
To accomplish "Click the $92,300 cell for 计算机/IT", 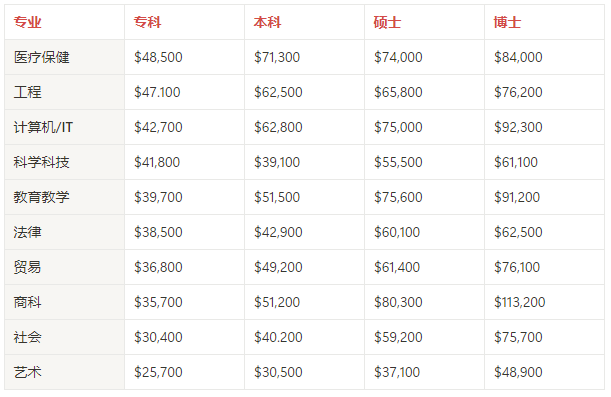I will click(518, 127).
